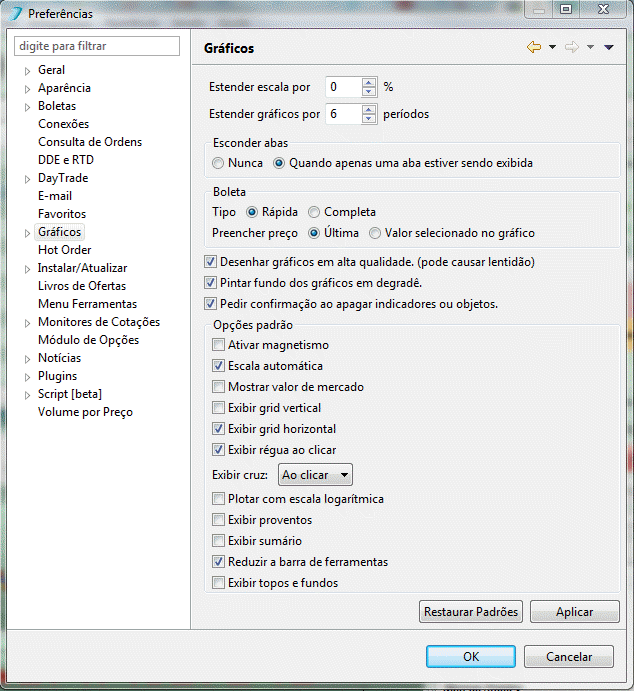Click the Restaurar Padrões button

click(x=471, y=612)
